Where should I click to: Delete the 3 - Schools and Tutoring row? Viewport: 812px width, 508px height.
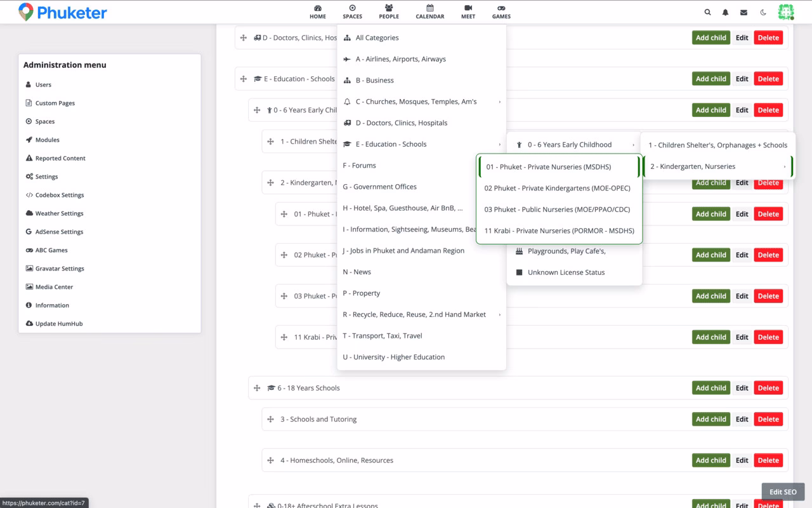point(768,419)
